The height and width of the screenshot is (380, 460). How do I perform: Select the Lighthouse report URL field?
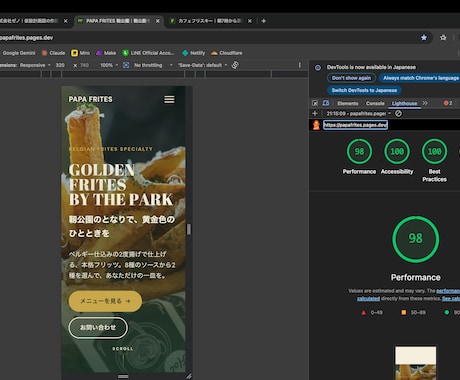(x=355, y=125)
